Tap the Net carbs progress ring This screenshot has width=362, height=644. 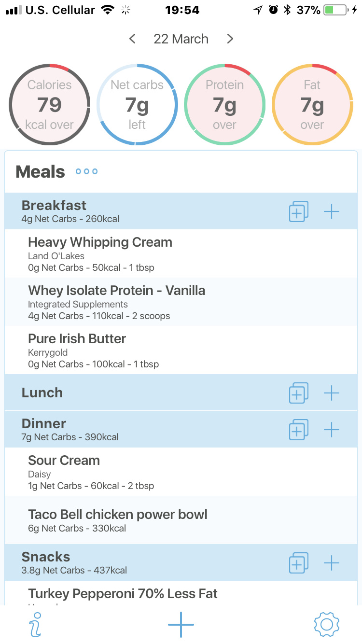[137, 104]
